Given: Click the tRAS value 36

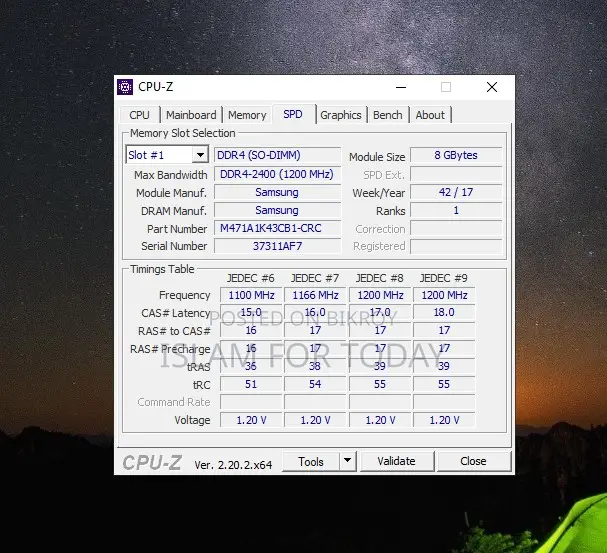Looking at the screenshot, I should (251, 366).
